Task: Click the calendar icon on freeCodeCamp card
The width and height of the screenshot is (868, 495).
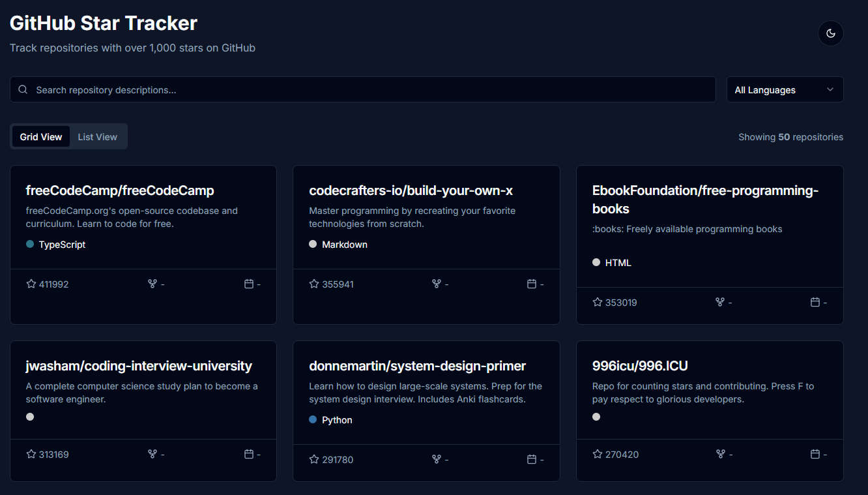Action: pyautogui.click(x=248, y=284)
